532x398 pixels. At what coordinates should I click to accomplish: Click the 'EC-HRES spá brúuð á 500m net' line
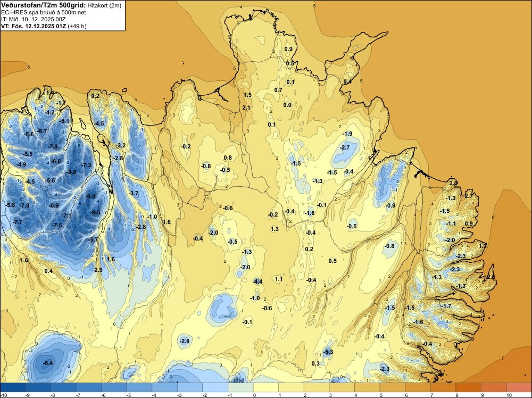[44, 12]
